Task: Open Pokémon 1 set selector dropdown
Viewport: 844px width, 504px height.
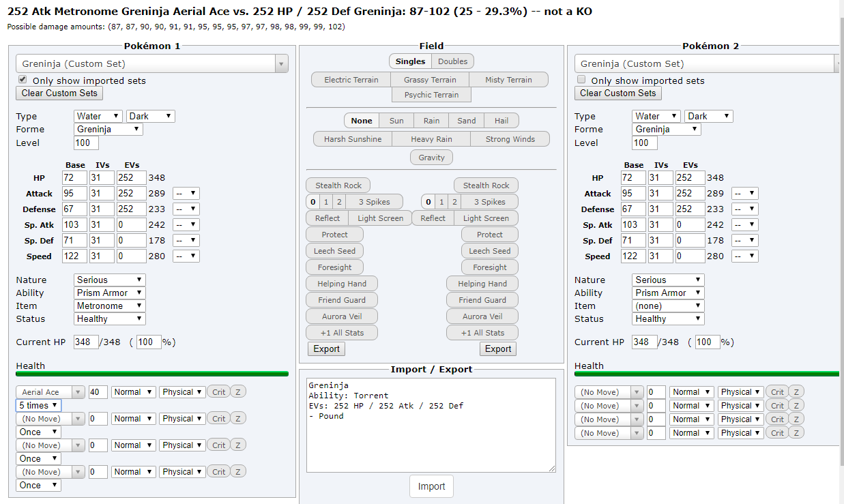Action: (152, 63)
